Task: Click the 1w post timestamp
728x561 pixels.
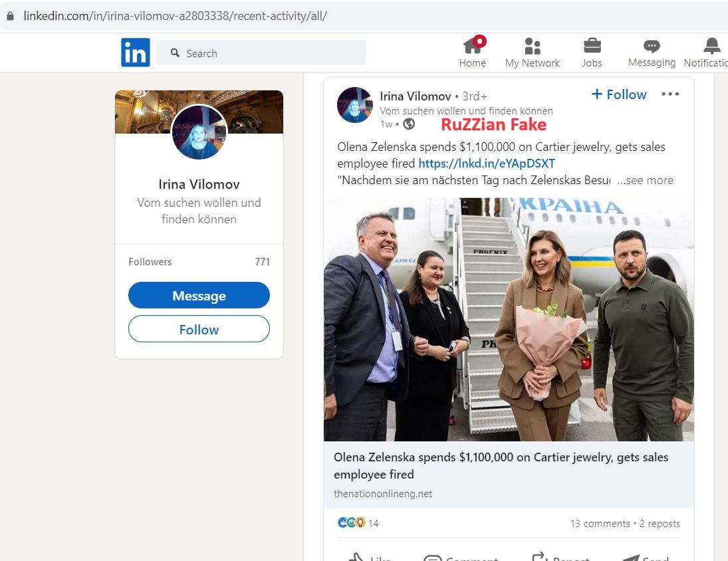Action: tap(386, 124)
